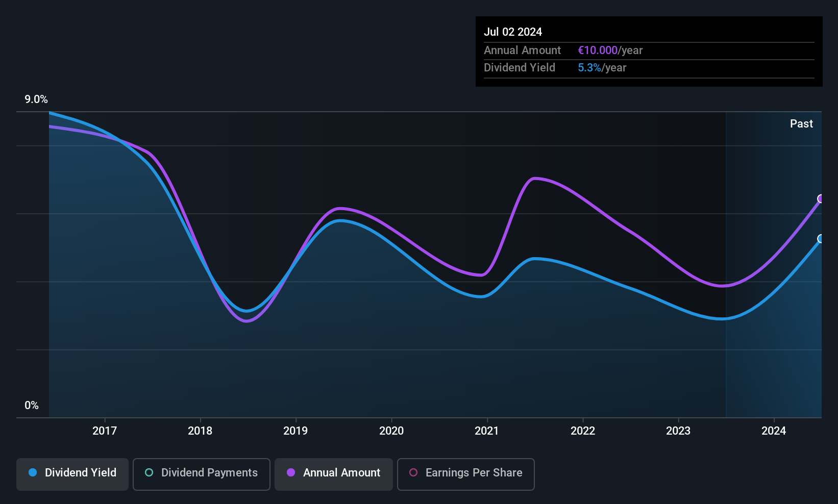The width and height of the screenshot is (838, 504).
Task: Click the 2019 x-axis label
Action: click(295, 431)
